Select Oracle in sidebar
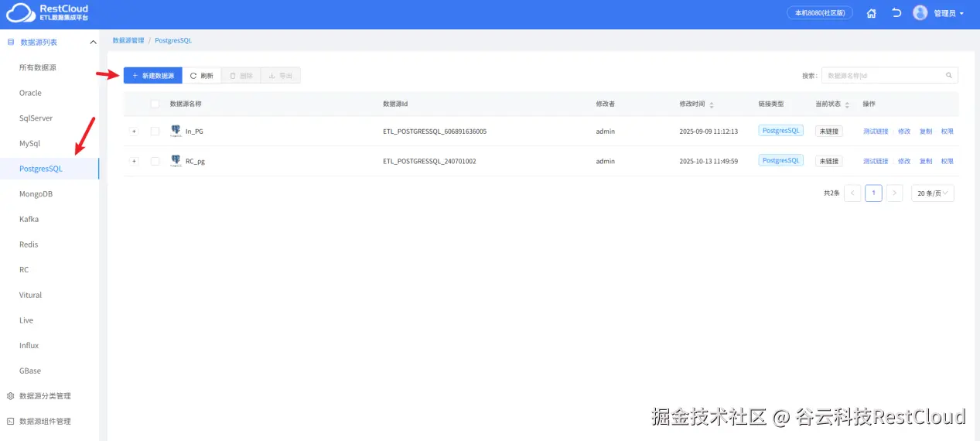Viewport: 980px width, 441px height. click(30, 93)
